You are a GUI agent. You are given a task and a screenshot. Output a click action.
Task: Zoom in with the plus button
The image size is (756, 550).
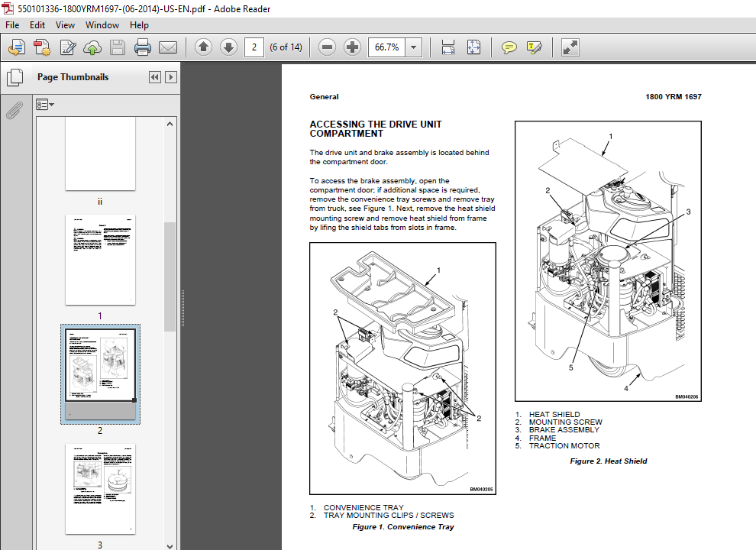point(353,47)
